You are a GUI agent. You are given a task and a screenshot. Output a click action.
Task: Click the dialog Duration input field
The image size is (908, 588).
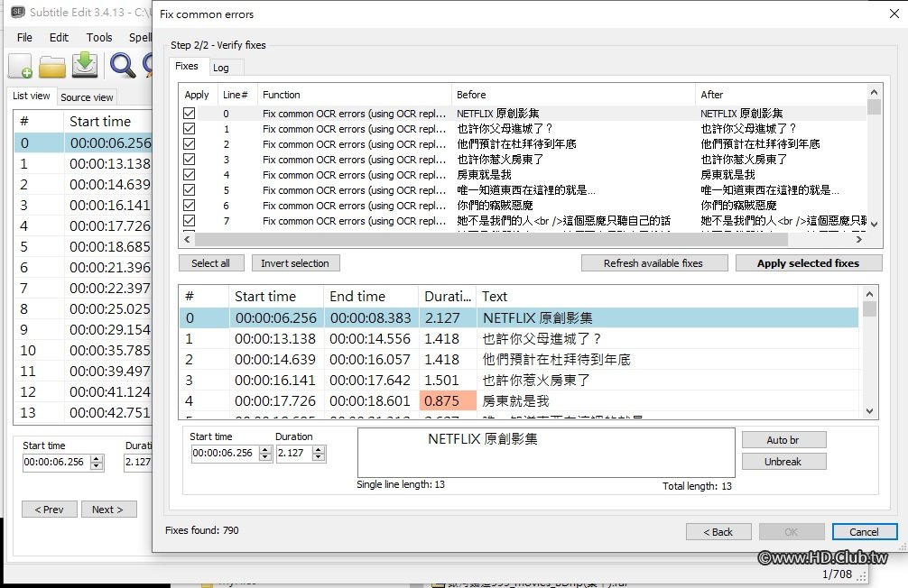click(294, 453)
